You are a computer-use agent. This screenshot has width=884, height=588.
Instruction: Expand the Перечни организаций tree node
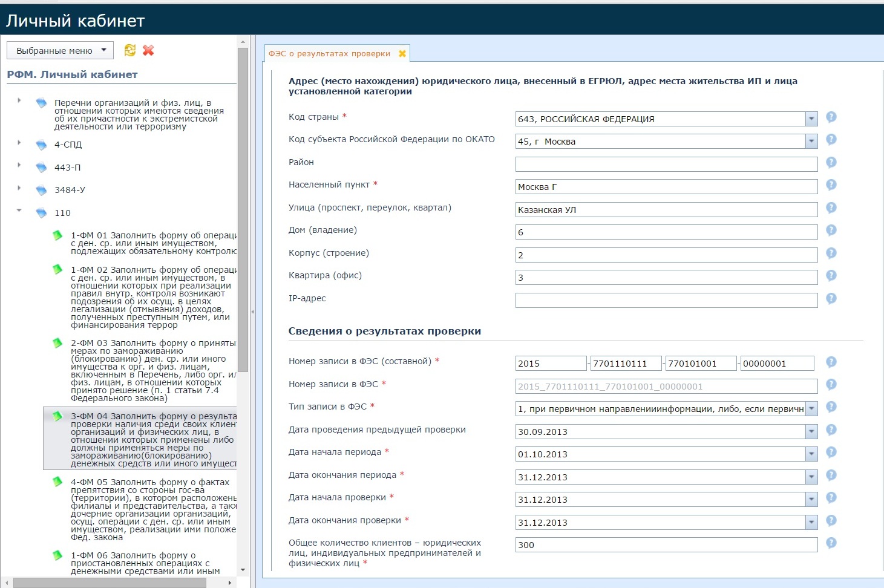pyautogui.click(x=19, y=100)
